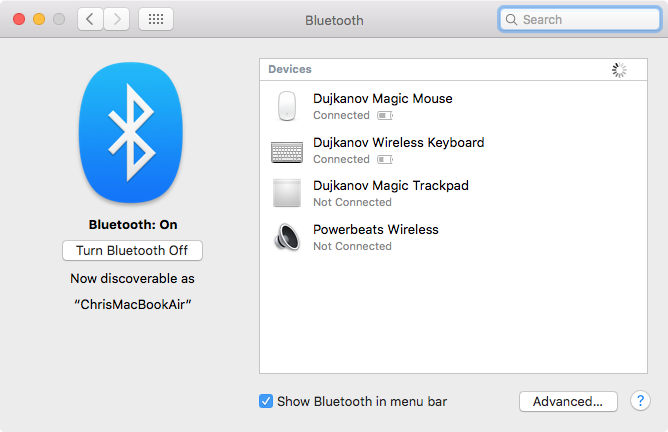Focus the Search text field
Viewport: 668px width, 432px height.
(580, 20)
